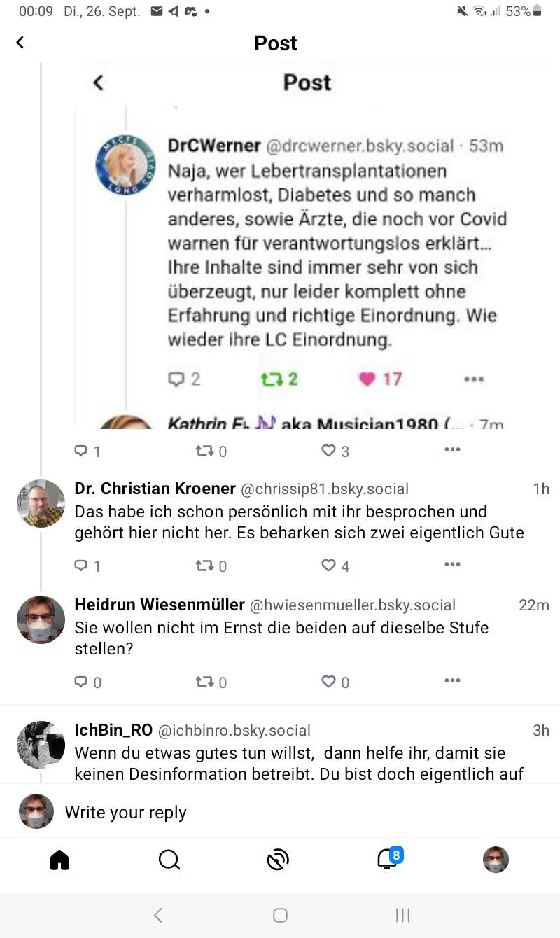Repost Dr. Christian Kroener's post
560x938 pixels.
click(x=204, y=566)
